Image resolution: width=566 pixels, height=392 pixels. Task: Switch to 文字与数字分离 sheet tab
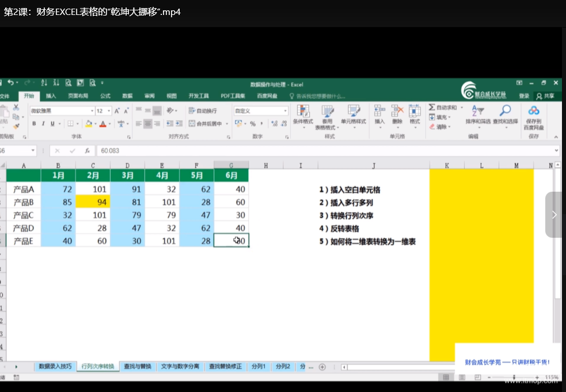point(180,366)
